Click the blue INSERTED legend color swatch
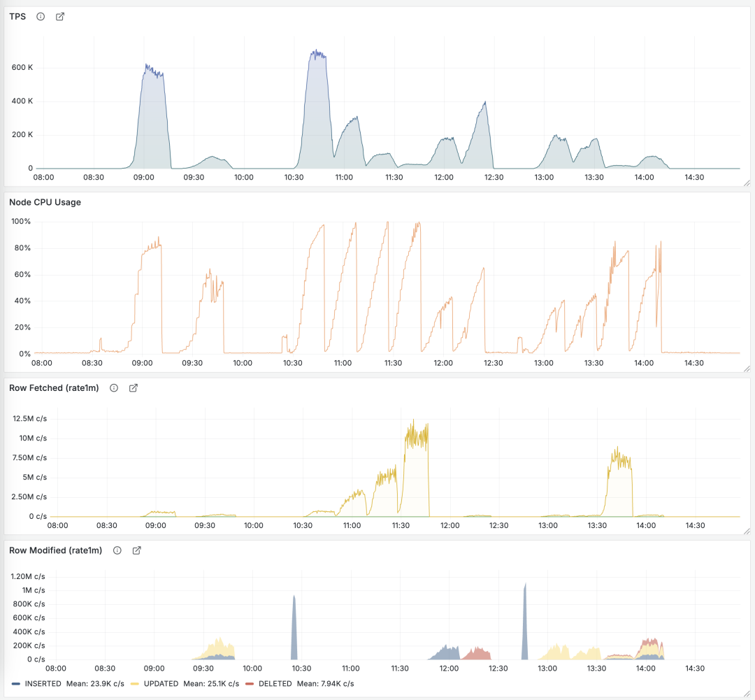This screenshot has width=755, height=700. (x=16, y=683)
